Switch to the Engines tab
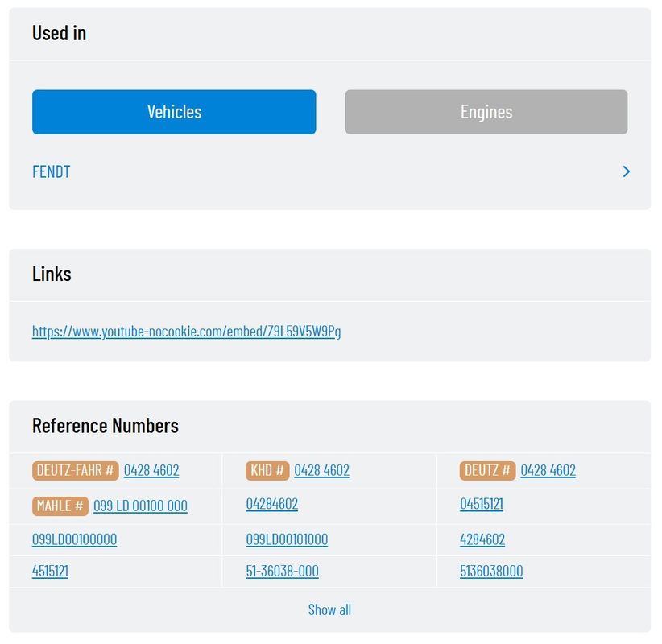 coord(486,112)
